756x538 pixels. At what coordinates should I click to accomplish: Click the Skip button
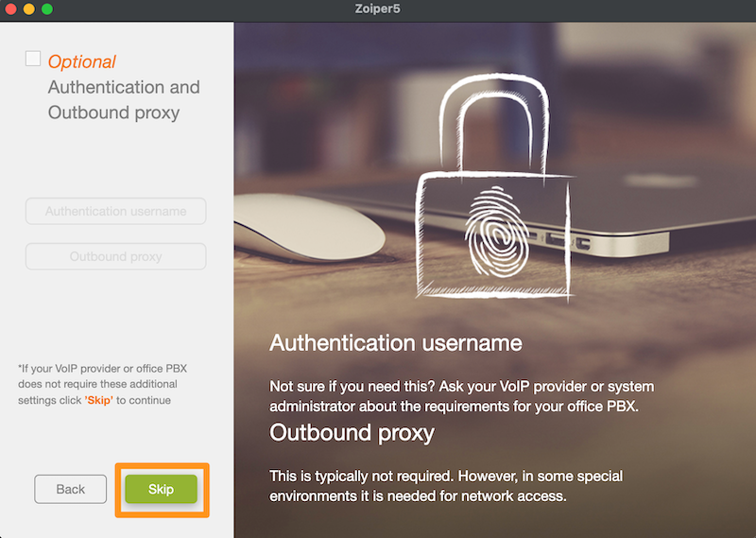161,489
